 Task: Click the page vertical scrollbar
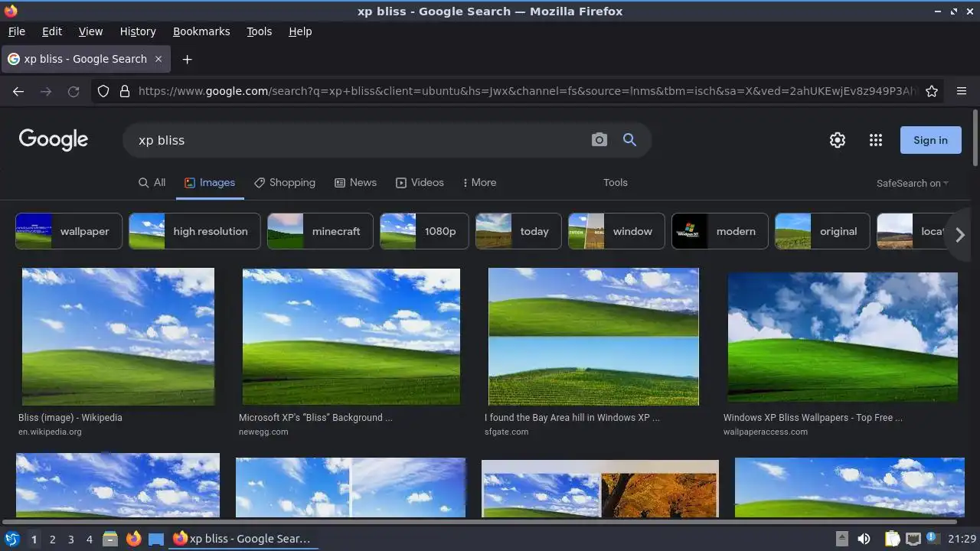975,138
